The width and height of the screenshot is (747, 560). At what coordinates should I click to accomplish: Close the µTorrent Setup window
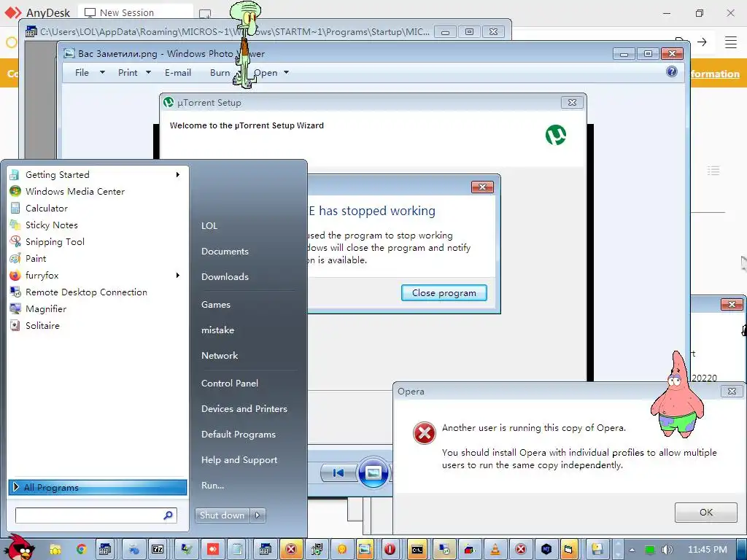[572, 102]
